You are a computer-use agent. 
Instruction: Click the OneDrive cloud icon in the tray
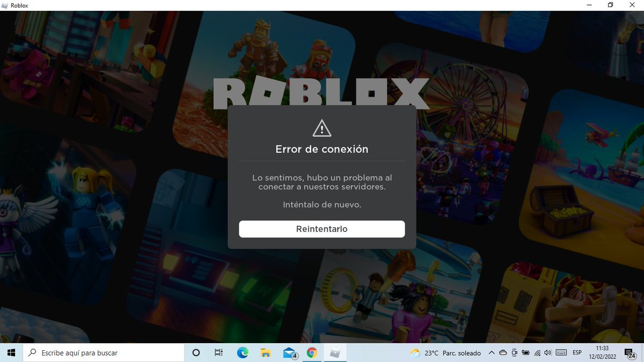503,353
